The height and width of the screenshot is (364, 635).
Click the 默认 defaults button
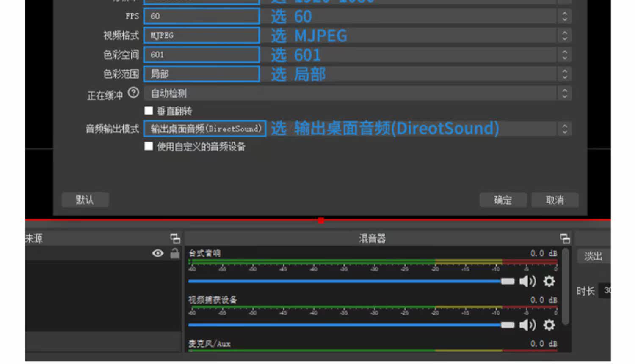[85, 200]
